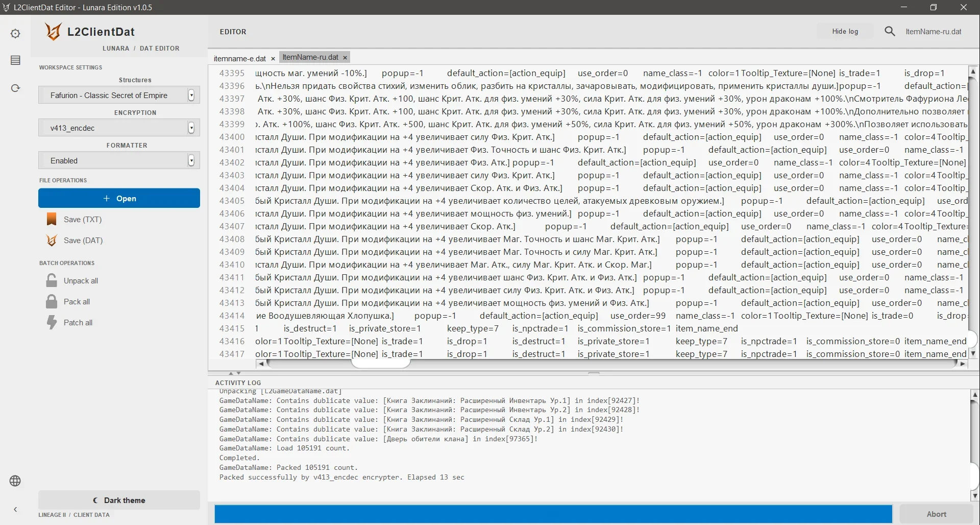The image size is (980, 525).
Task: Click the 'Packed successfully by v413_encdec' log line
Action: (x=342, y=477)
